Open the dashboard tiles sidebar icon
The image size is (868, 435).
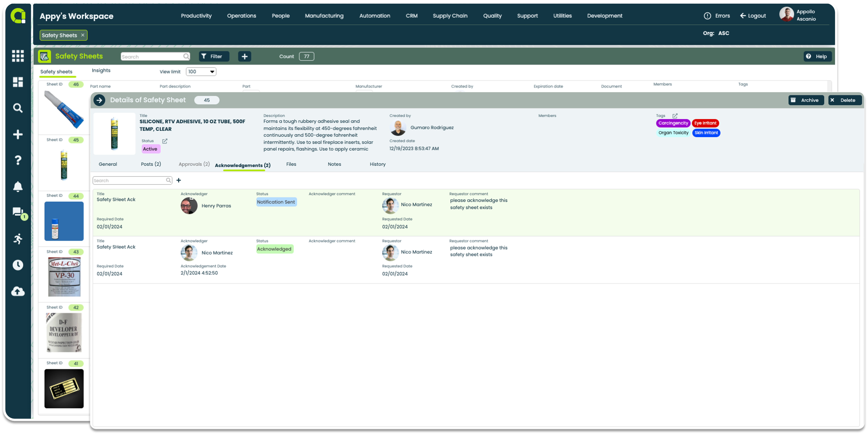pos(18,82)
